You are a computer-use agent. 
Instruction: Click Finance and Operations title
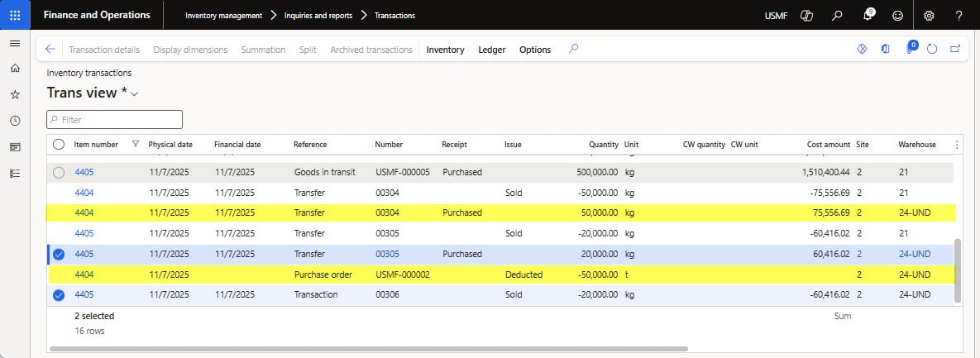[x=97, y=15]
